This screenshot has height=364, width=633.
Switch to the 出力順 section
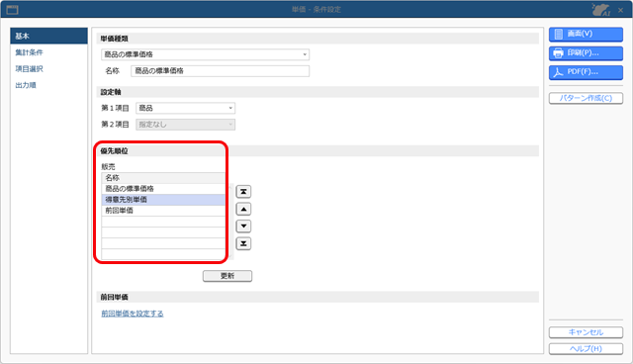(x=26, y=85)
